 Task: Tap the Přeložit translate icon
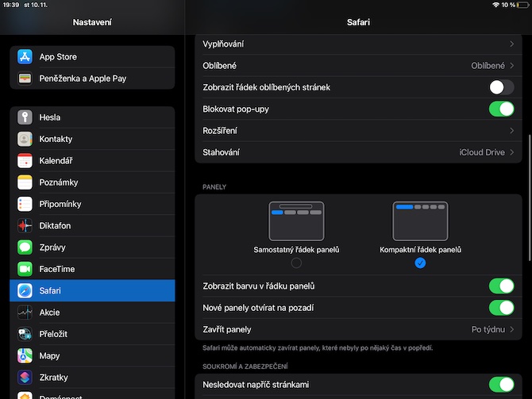tap(25, 334)
